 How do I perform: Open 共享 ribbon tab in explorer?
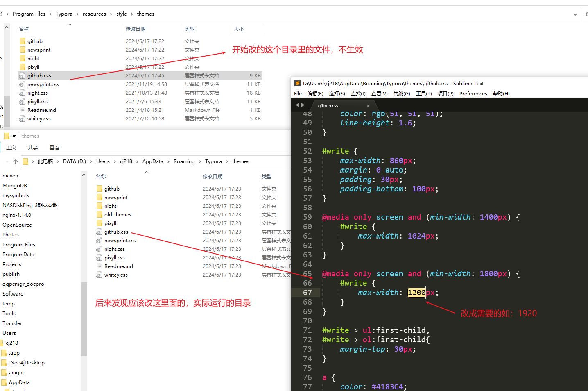[33, 148]
